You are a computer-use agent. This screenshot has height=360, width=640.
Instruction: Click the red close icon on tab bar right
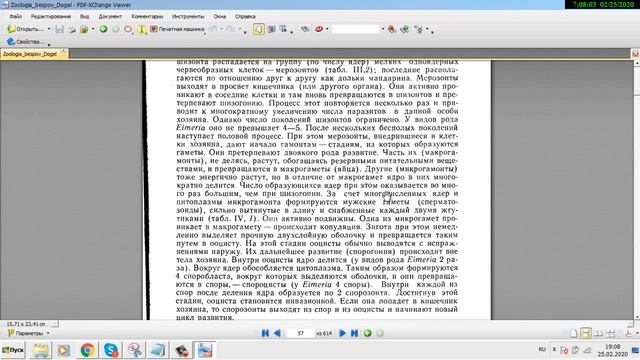click(x=636, y=53)
